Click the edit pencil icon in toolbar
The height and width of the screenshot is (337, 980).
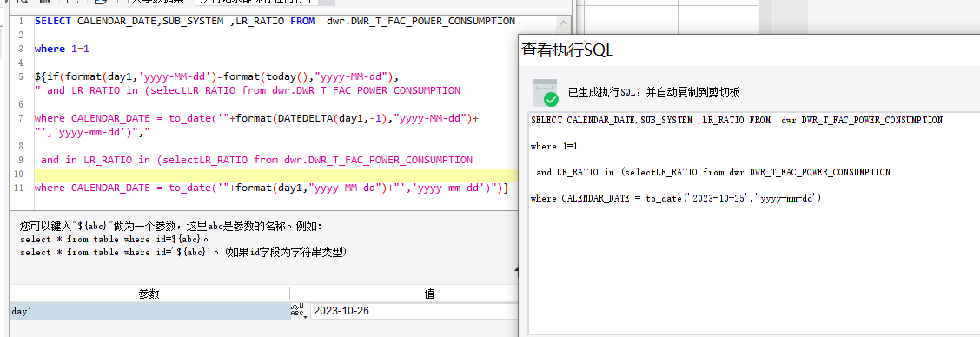pos(101,2)
